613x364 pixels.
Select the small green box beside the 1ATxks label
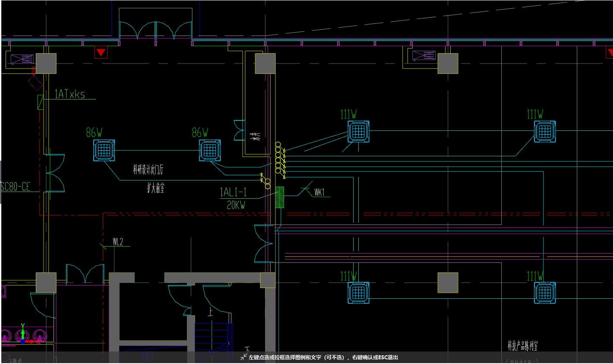click(x=41, y=102)
